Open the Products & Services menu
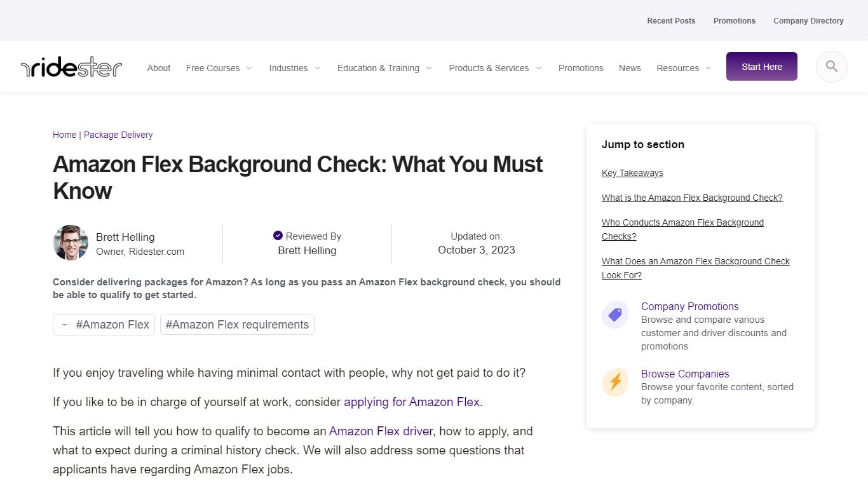 [489, 68]
